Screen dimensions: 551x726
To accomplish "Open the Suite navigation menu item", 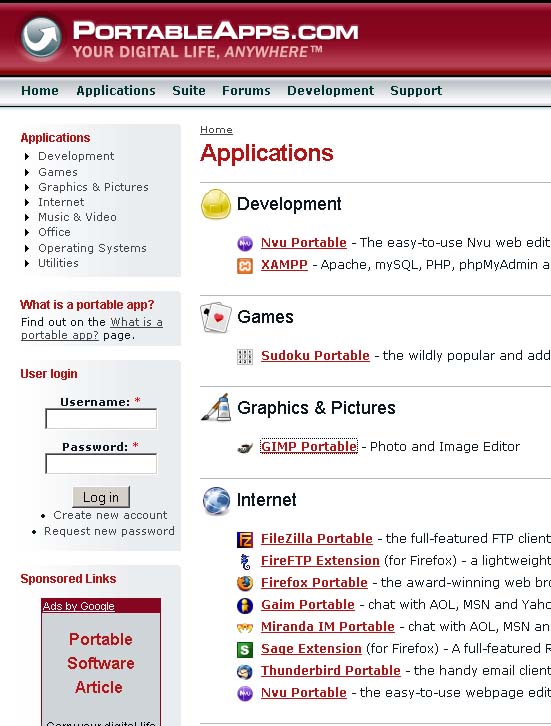I will click(189, 91).
